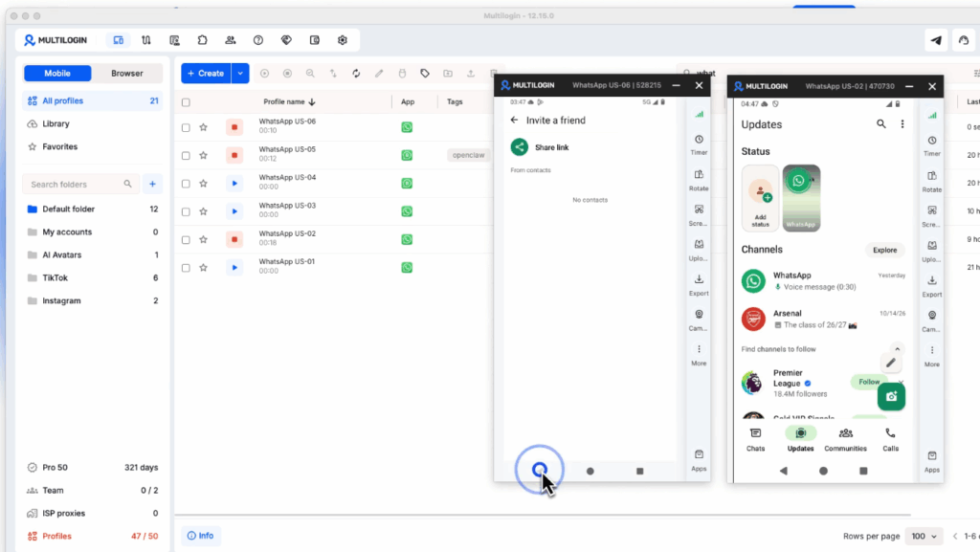Open AI Avatars folder in sidebar
Screen dimensions: 980x552
click(93, 254)
